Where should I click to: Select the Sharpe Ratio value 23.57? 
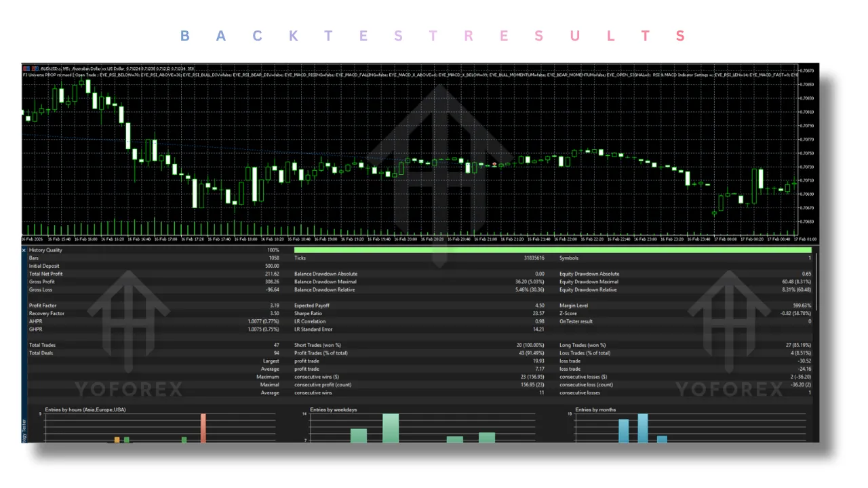(x=538, y=314)
